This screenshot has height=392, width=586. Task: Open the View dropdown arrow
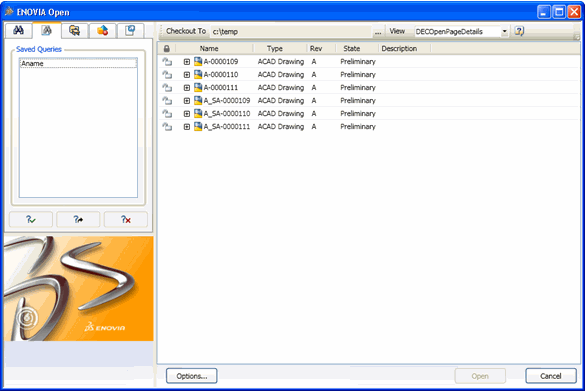tap(504, 31)
